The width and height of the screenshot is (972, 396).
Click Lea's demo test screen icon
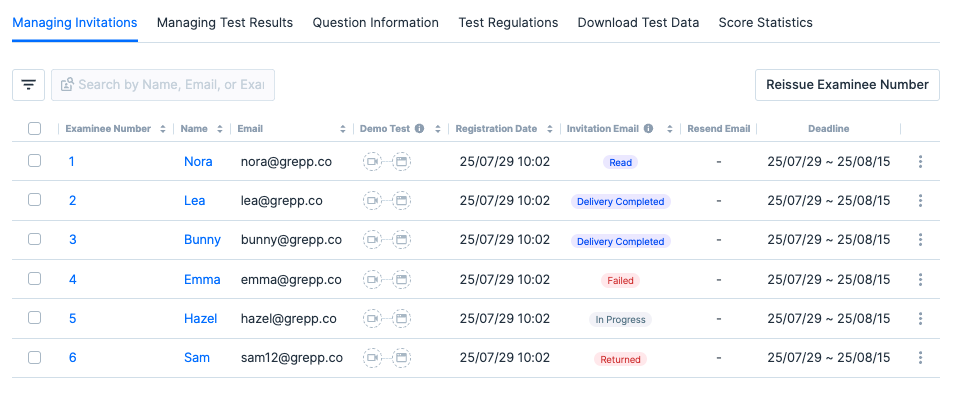tap(402, 201)
